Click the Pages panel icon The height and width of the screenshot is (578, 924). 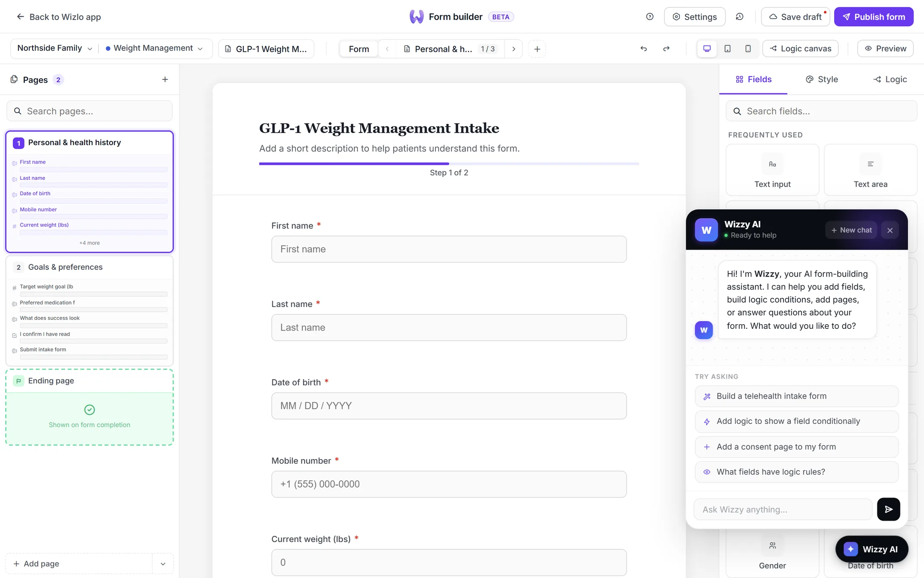[14, 80]
